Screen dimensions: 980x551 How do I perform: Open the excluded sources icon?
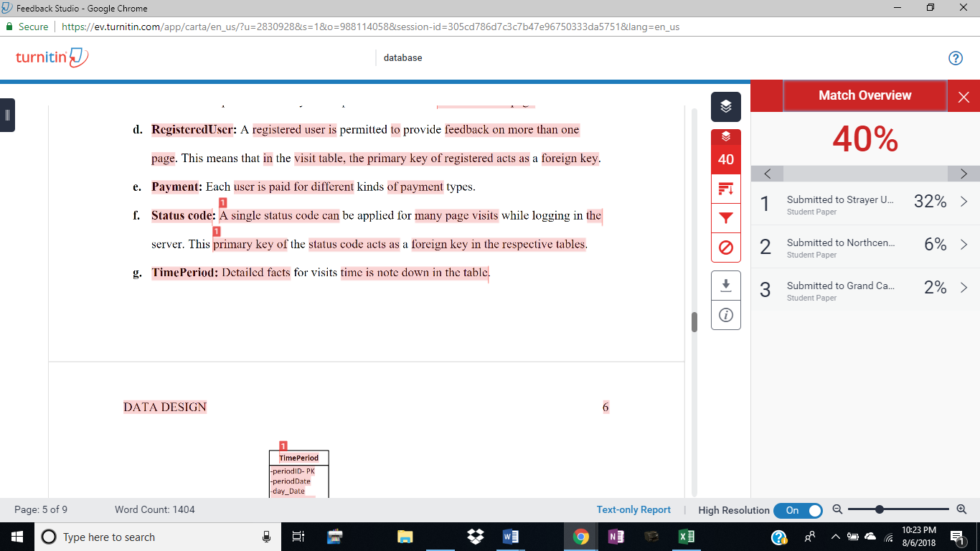[x=726, y=248]
